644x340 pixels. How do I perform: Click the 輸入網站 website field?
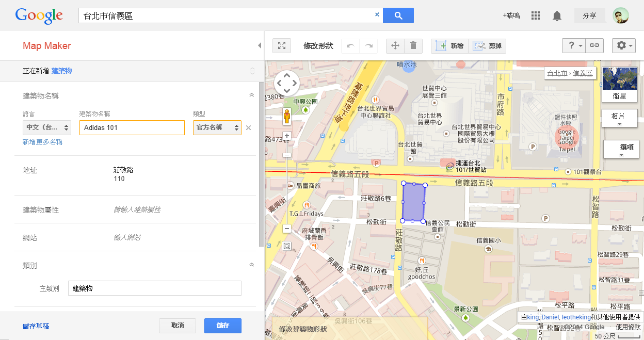tap(127, 238)
